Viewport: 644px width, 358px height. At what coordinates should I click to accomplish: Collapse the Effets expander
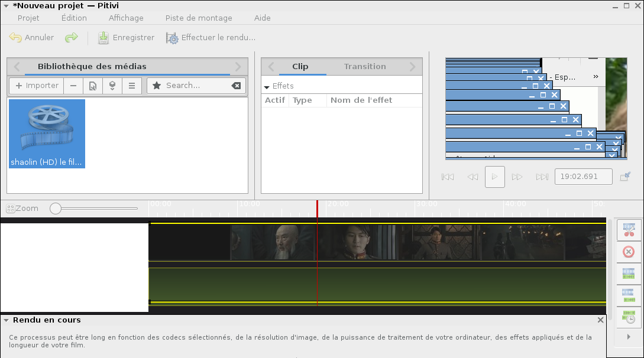pos(267,87)
